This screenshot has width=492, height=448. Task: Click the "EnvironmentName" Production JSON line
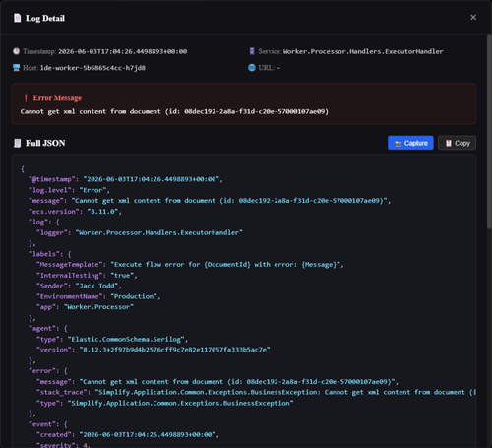[x=98, y=296]
